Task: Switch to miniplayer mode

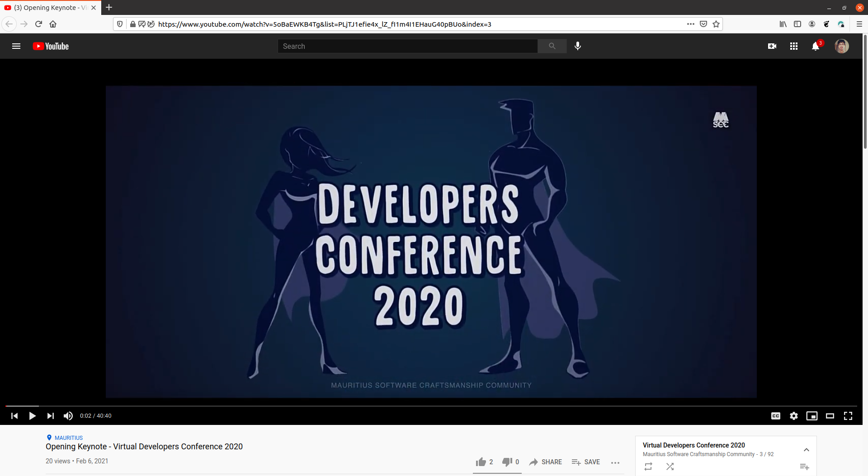Action: (812, 415)
